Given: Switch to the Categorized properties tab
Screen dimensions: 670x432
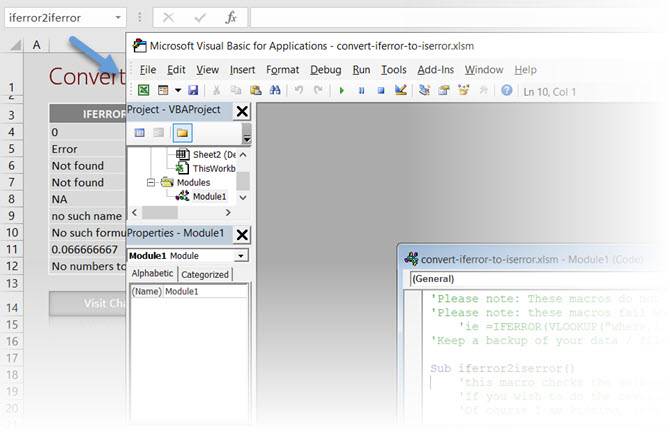Looking at the screenshot, I should (x=205, y=274).
